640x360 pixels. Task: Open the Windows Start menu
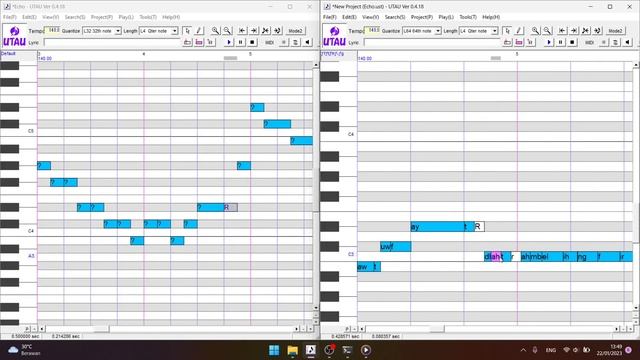click(x=274, y=350)
